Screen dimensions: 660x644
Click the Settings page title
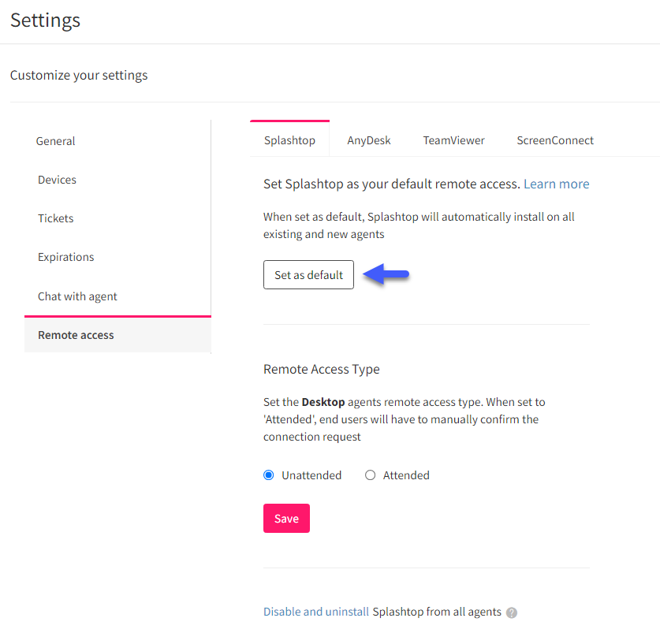coord(45,20)
